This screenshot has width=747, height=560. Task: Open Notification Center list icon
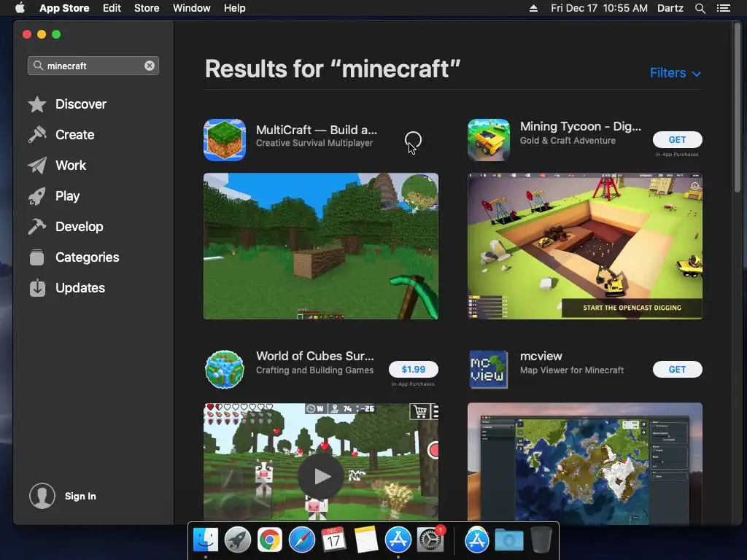pos(724,8)
